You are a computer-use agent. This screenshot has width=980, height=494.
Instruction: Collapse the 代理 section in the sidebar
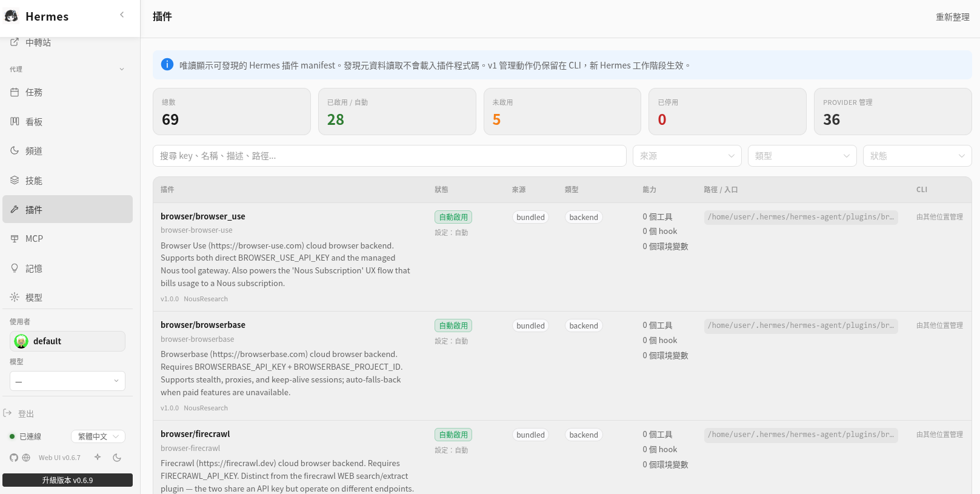pyautogui.click(x=122, y=69)
